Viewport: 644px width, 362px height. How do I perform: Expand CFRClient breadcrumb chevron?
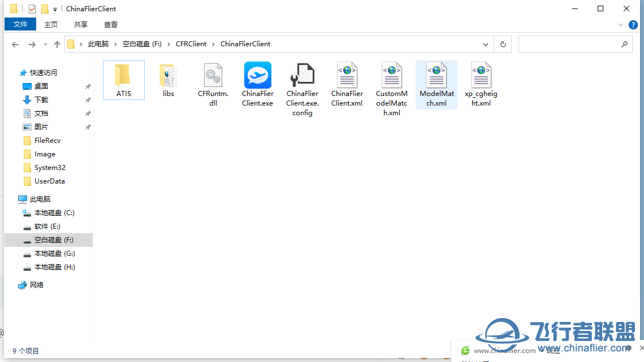click(x=213, y=44)
